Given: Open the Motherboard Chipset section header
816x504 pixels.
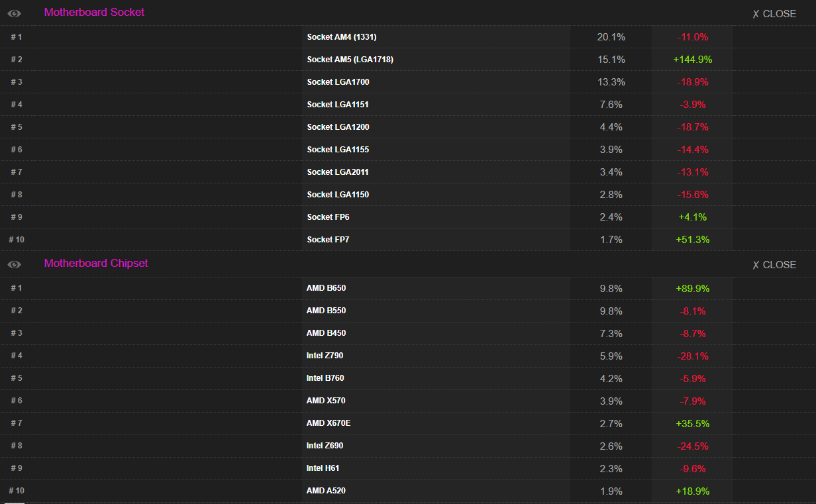Looking at the screenshot, I should 95,263.
